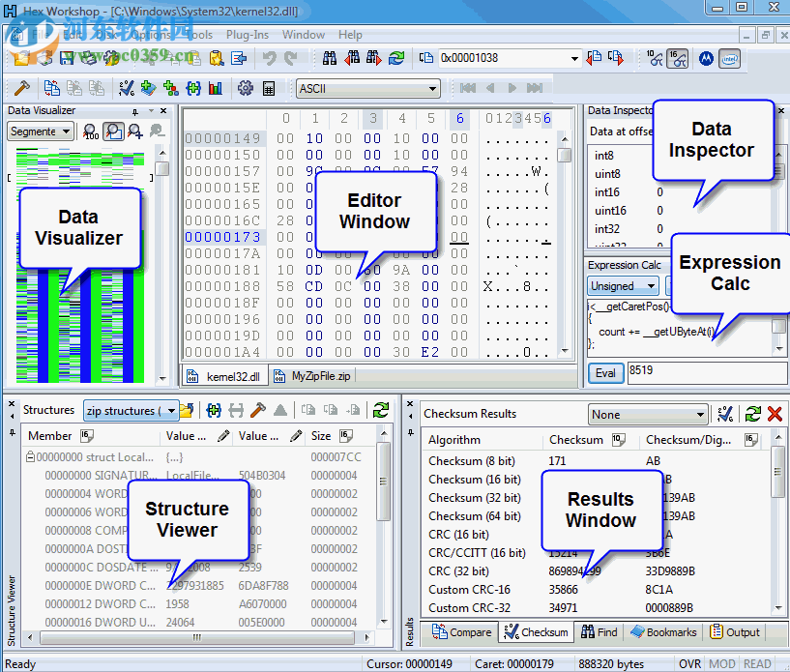
Task: Click the generate checksum icon in Results toolbar
Action: click(724, 414)
